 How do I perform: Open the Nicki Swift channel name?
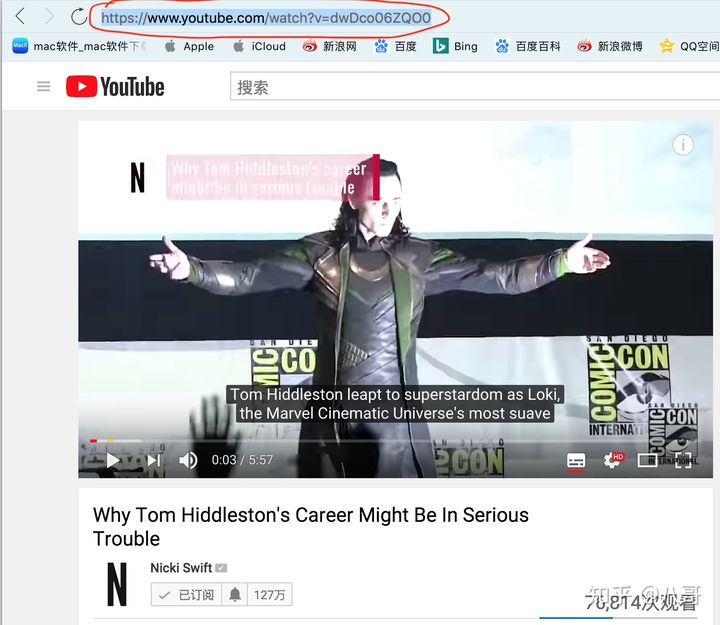point(181,568)
